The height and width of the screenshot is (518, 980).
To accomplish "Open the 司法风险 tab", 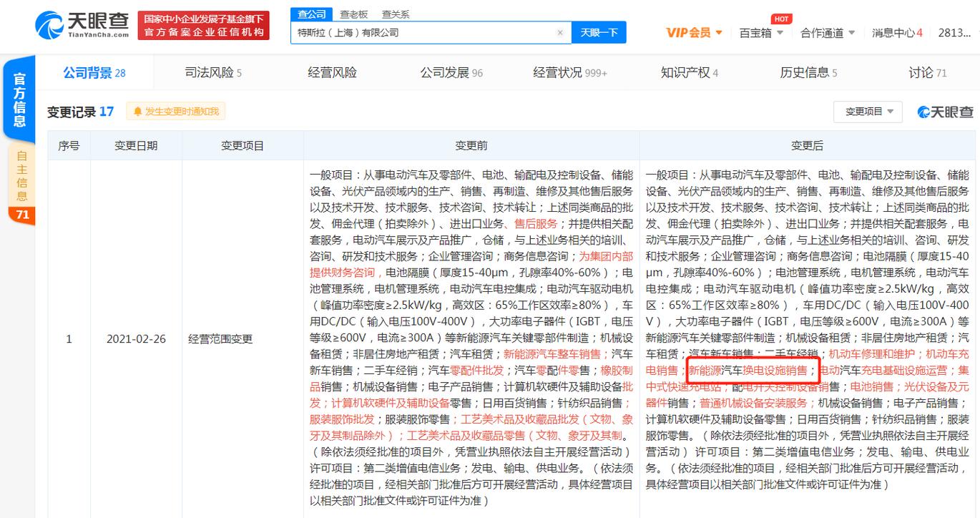I will [x=213, y=72].
